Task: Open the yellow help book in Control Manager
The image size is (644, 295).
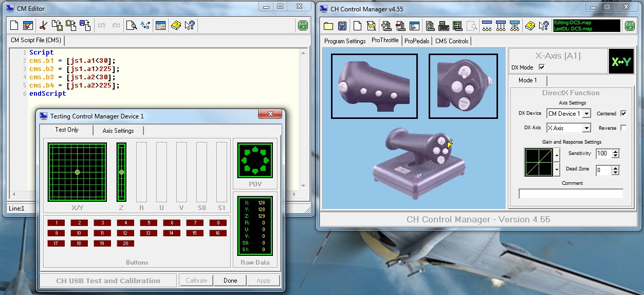Action: pyautogui.click(x=531, y=26)
